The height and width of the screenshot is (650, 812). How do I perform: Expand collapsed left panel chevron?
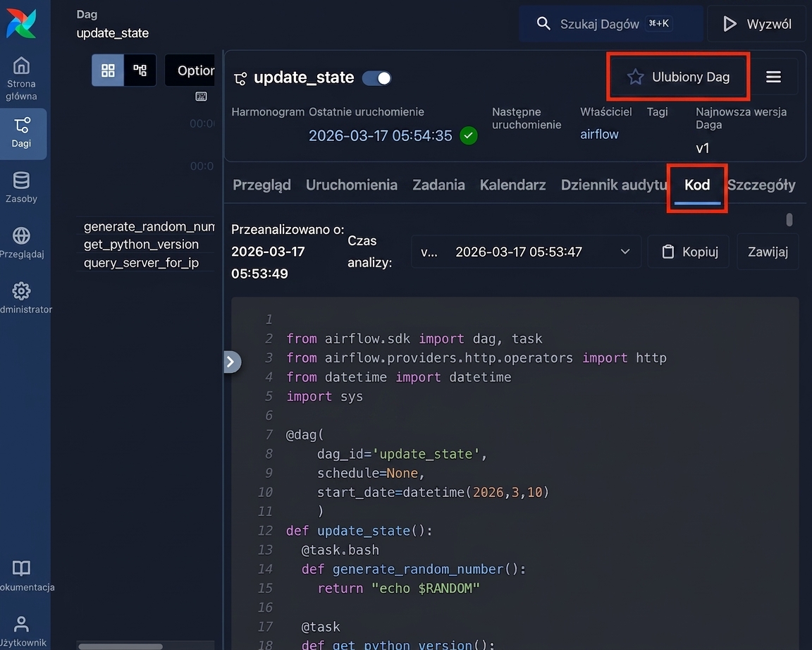pos(231,362)
